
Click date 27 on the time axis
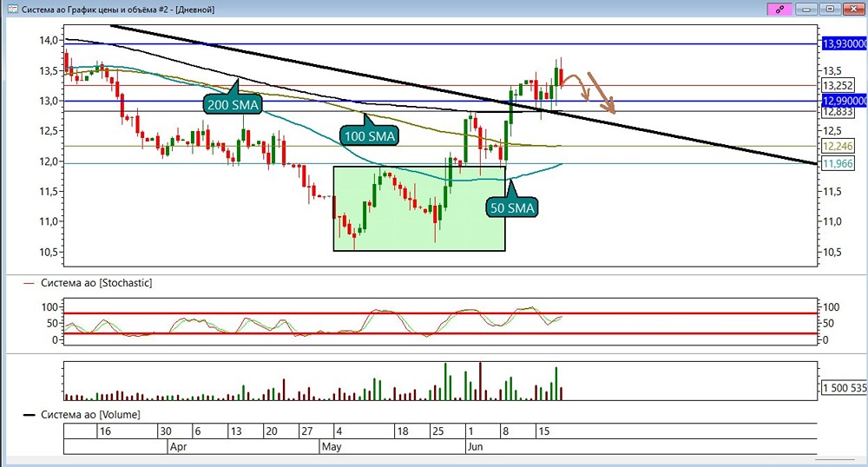pyautogui.click(x=306, y=431)
